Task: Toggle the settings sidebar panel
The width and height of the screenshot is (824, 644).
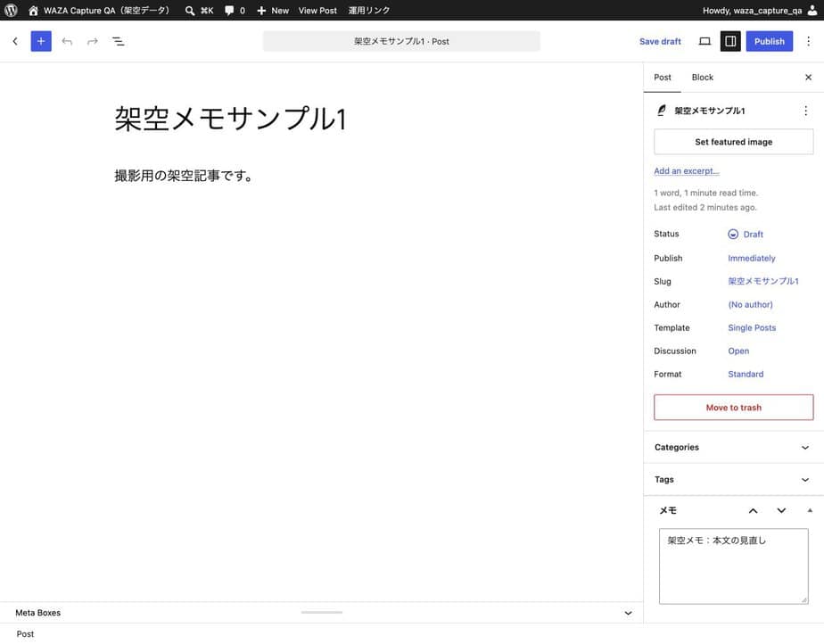Action: (x=730, y=41)
